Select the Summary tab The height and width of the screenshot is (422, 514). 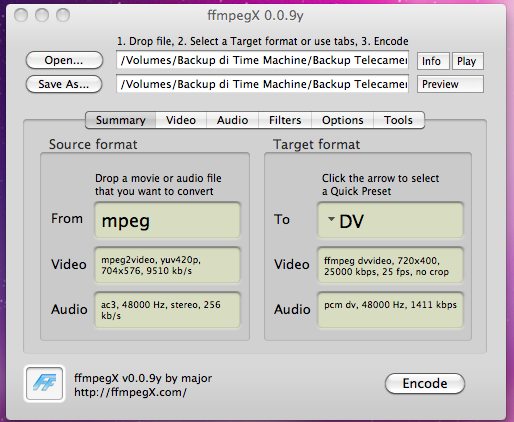tap(121, 120)
